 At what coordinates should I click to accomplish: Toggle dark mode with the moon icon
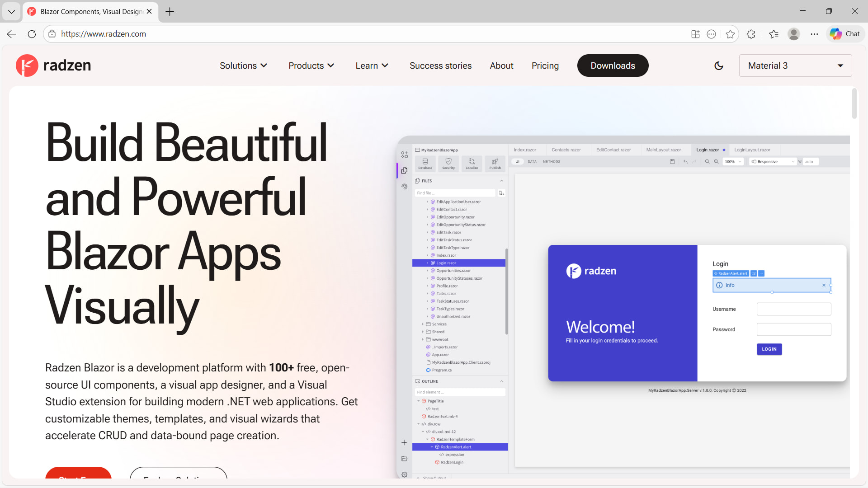pyautogui.click(x=719, y=66)
